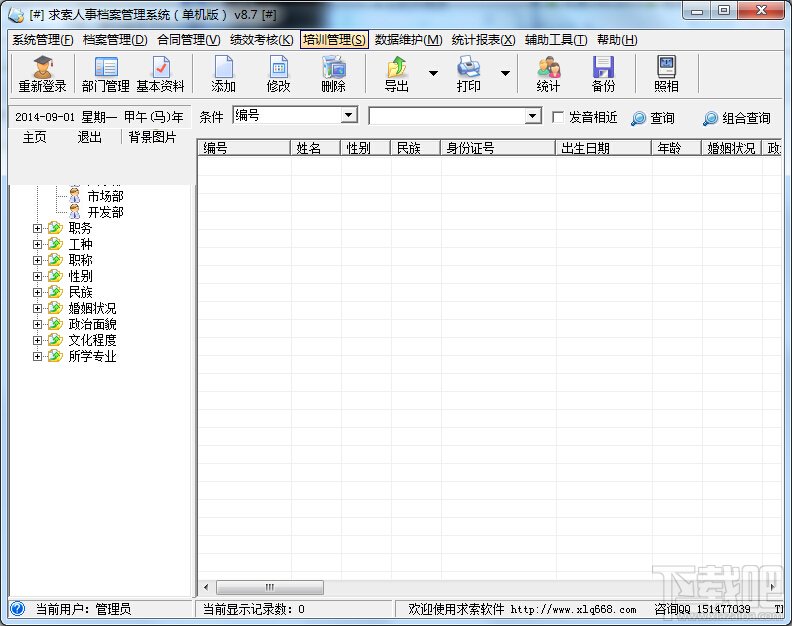Open 基本资料 basic data icon
Screen dimensions: 792x626
(160, 67)
